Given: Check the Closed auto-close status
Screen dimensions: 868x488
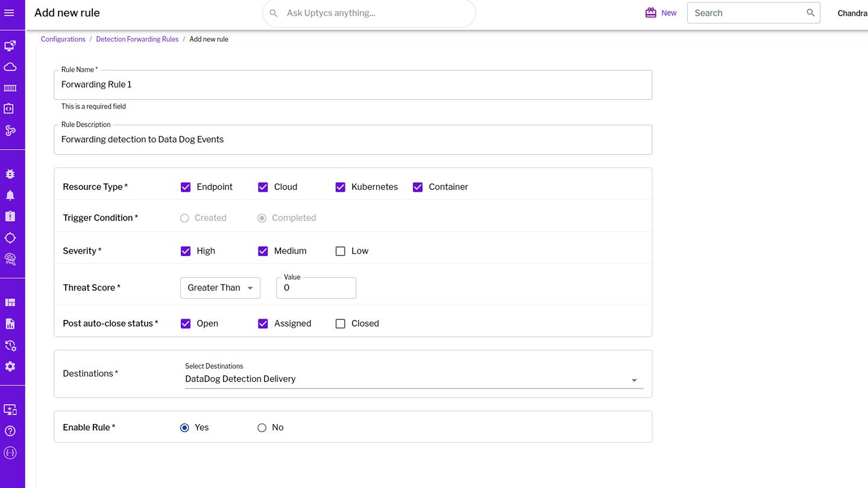Looking at the screenshot, I should point(341,324).
